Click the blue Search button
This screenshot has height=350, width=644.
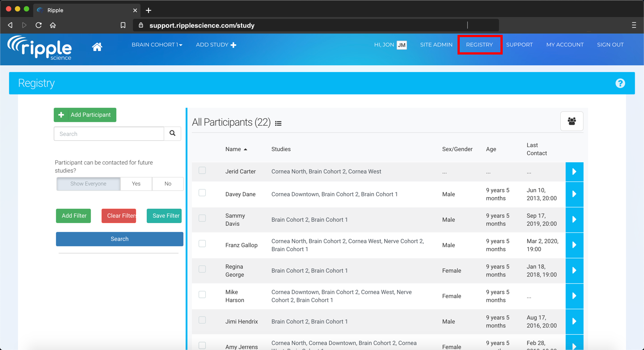(x=119, y=239)
